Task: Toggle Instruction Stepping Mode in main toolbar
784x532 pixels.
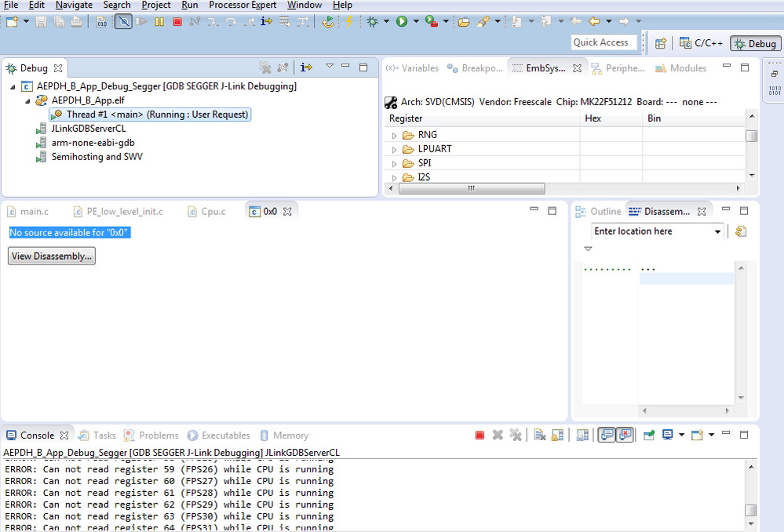Action: pyautogui.click(x=267, y=21)
